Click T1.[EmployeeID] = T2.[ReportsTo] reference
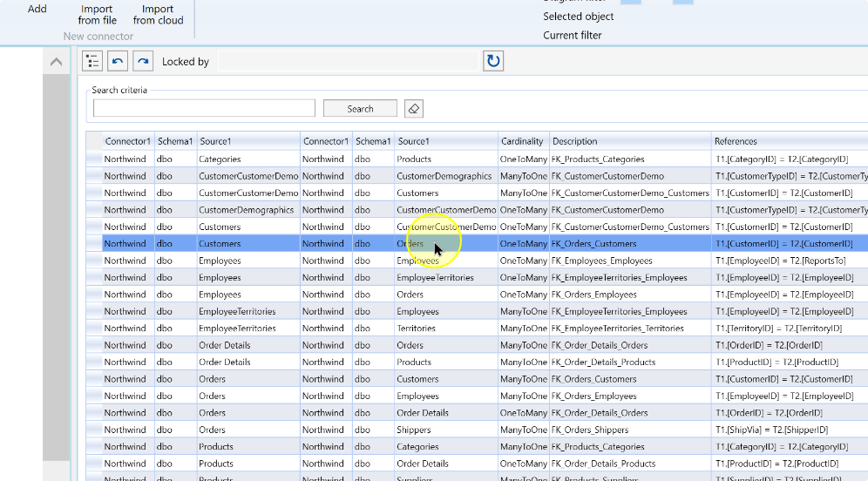 point(790,261)
